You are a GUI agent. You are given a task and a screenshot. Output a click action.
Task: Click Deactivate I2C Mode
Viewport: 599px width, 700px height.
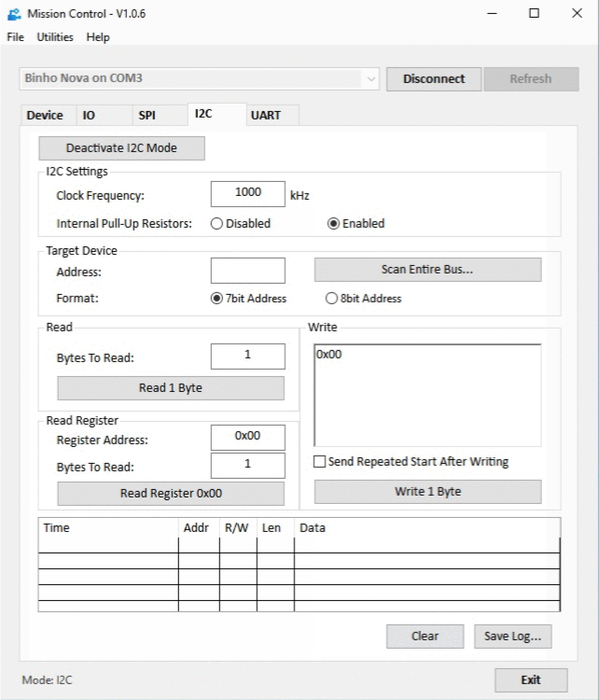click(x=121, y=148)
